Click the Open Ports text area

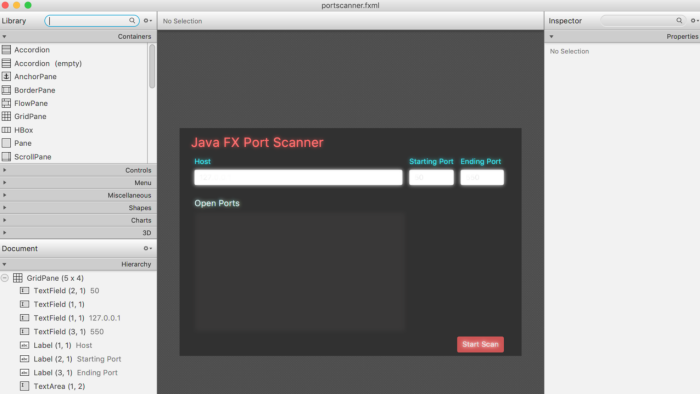coord(300,271)
